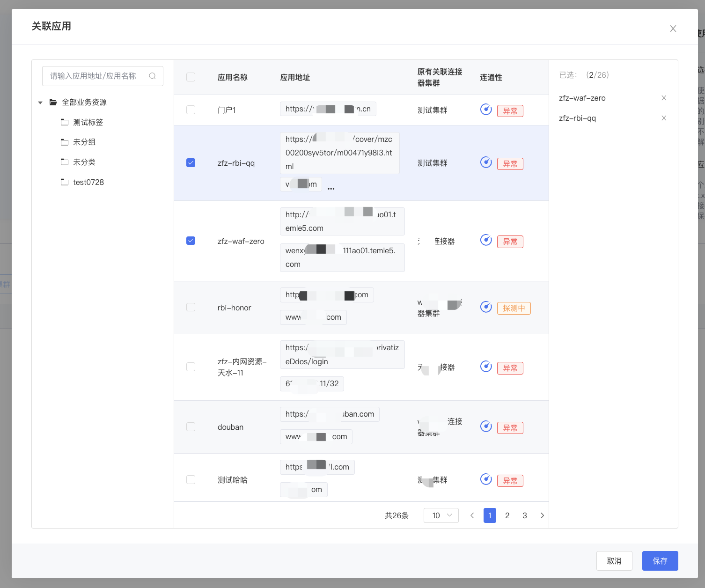Select the 测试标签 group
Viewport: 705px width, 588px height.
(x=88, y=122)
